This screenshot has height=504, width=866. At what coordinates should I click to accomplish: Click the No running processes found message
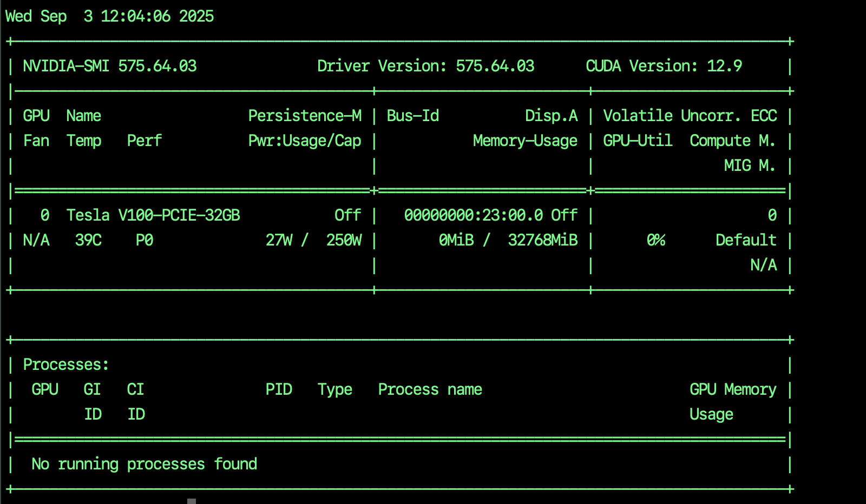(x=144, y=464)
